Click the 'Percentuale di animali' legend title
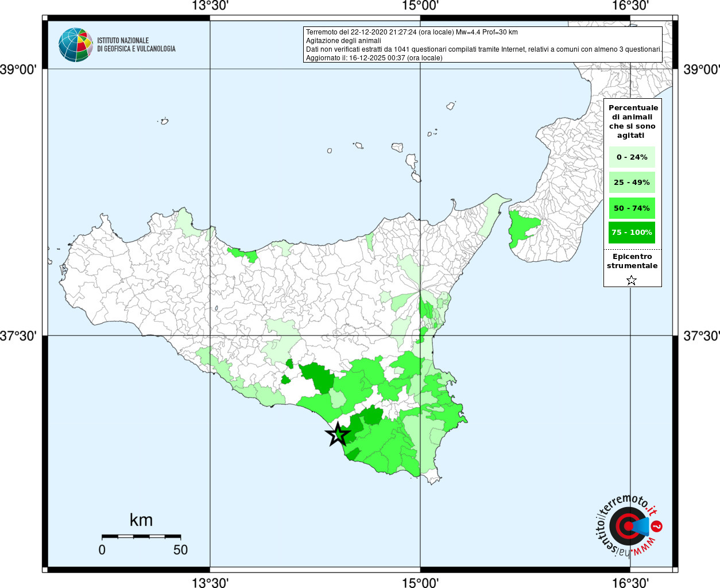720x588 pixels. (633, 121)
